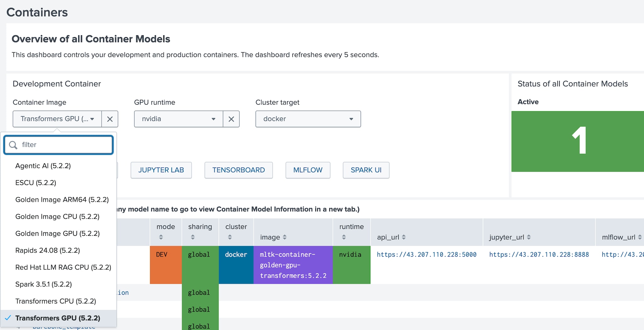Pick Rapids 24.08 (5.2.2) image
The height and width of the screenshot is (330, 644).
(x=47, y=250)
